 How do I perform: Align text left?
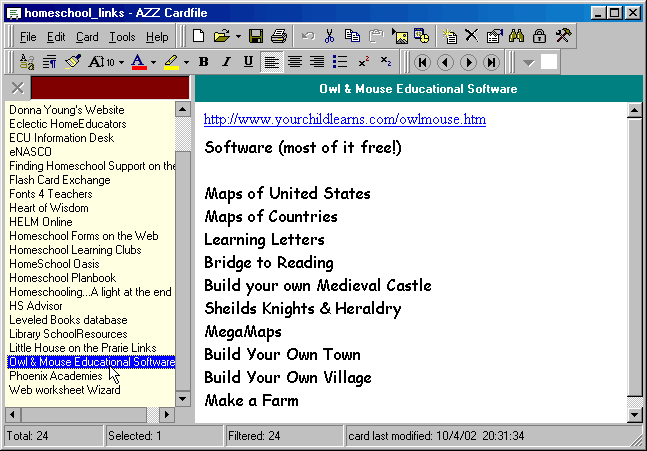(272, 62)
